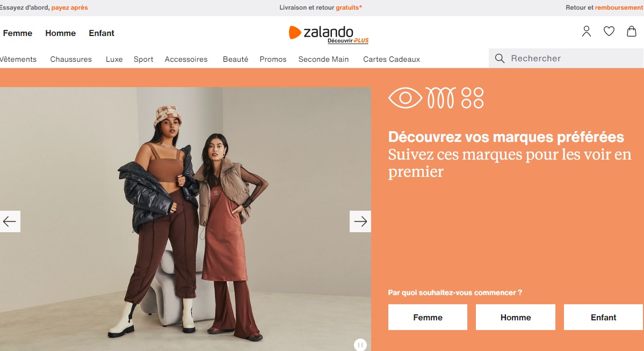Click the search magnifier icon

point(500,59)
